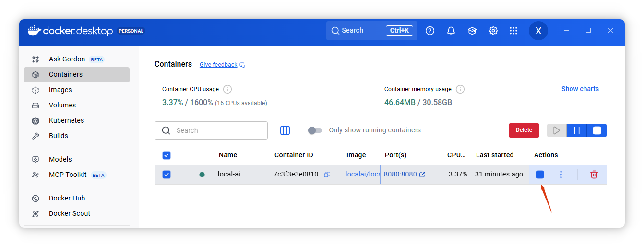Image resolution: width=644 pixels, height=247 pixels.
Task: Click the red Delete button
Action: tap(524, 130)
